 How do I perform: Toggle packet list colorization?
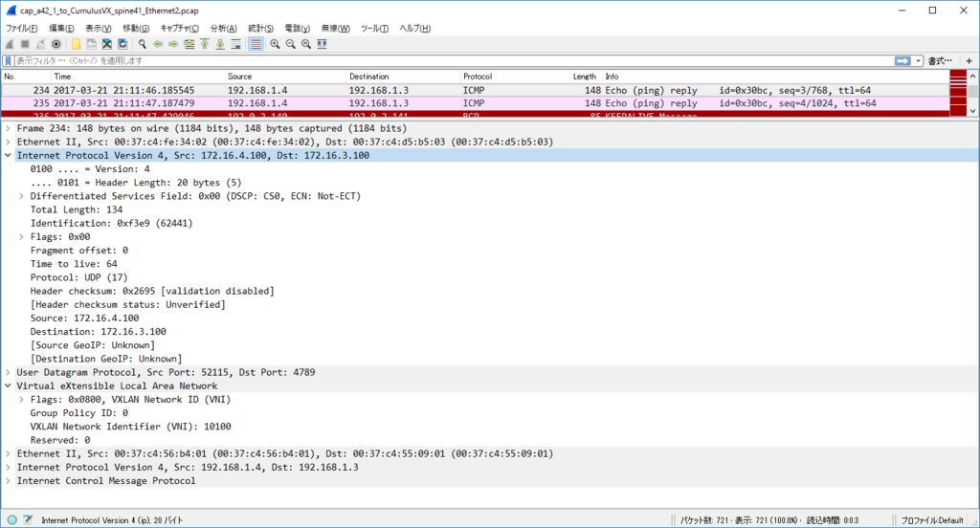point(256,44)
